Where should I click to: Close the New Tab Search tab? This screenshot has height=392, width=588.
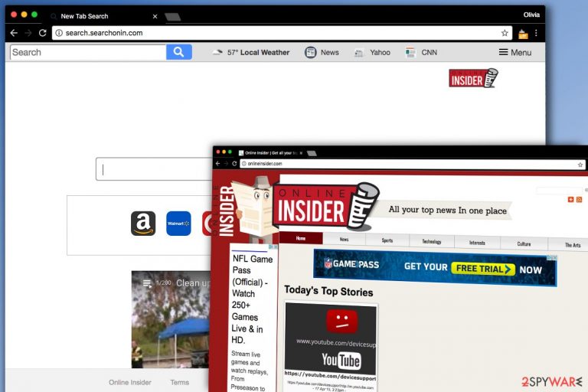click(155, 17)
